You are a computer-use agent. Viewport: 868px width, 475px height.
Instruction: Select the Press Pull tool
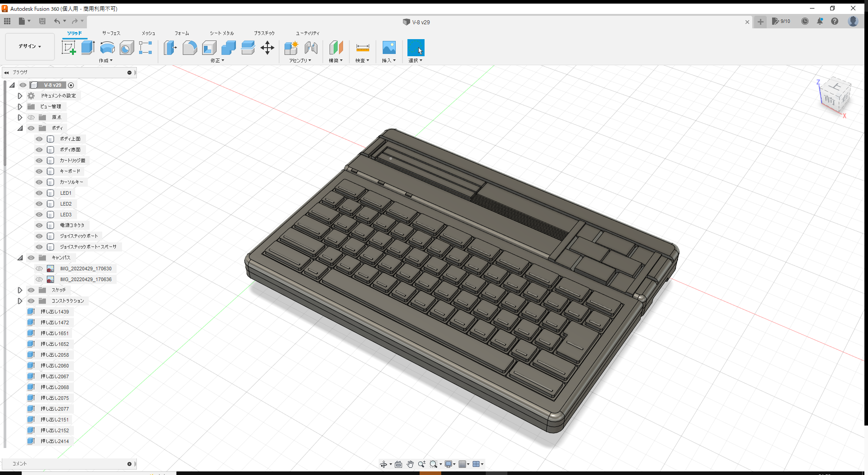tap(170, 47)
